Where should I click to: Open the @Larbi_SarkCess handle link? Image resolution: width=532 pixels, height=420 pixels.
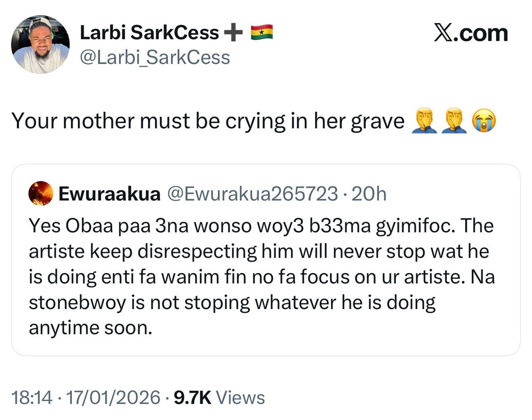click(x=155, y=57)
